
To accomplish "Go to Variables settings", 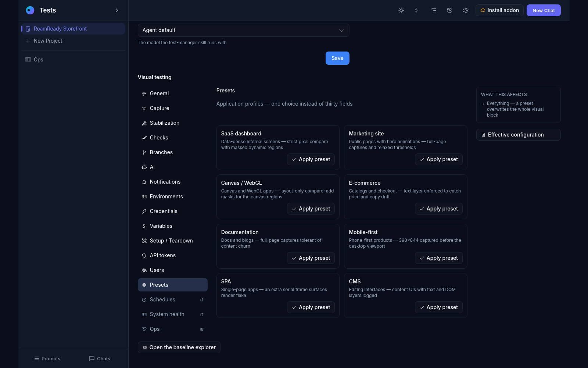I will pos(173,226).
